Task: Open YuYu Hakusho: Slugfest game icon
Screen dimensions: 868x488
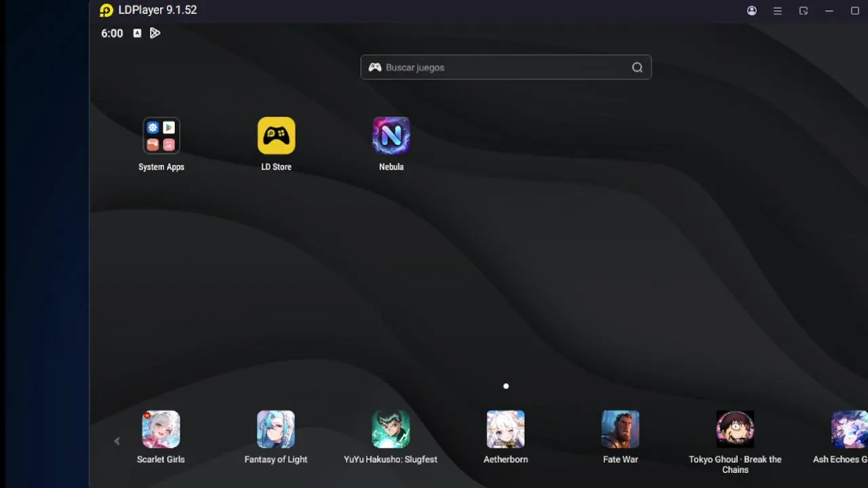Action: coord(391,429)
